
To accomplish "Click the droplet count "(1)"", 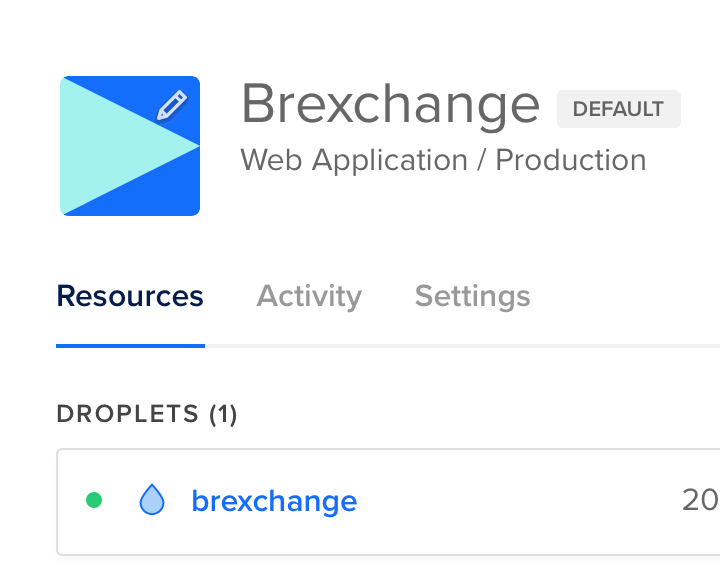I will point(223,414).
